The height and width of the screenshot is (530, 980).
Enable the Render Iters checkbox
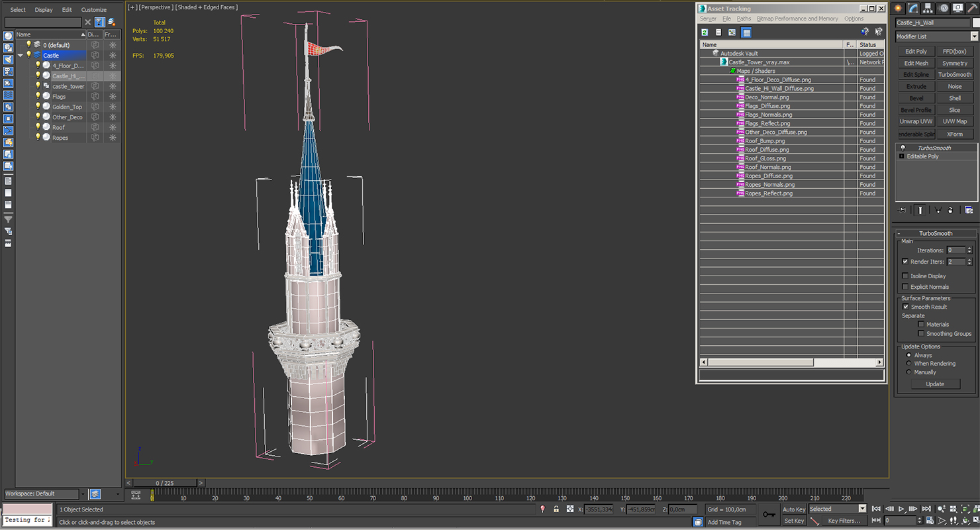pyautogui.click(x=905, y=262)
